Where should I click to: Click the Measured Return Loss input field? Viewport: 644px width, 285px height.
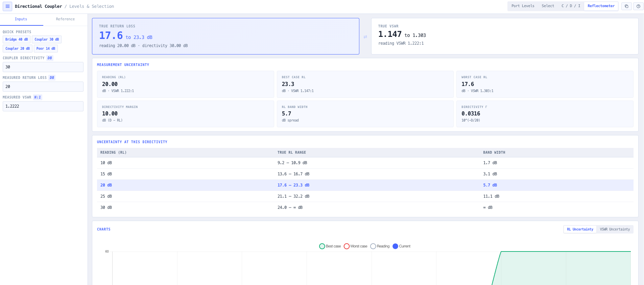(43, 87)
